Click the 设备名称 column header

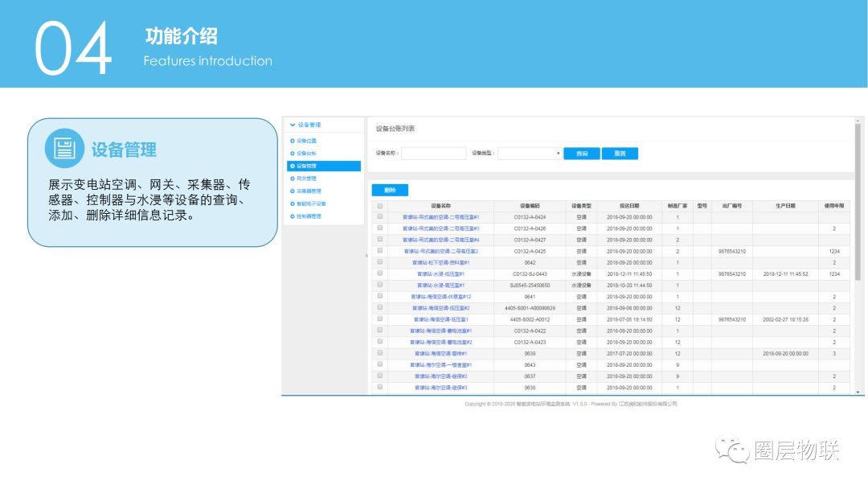(x=440, y=206)
